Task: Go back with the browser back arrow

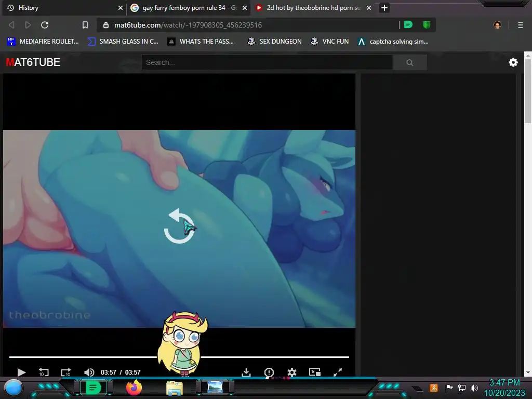Action: coord(11,25)
